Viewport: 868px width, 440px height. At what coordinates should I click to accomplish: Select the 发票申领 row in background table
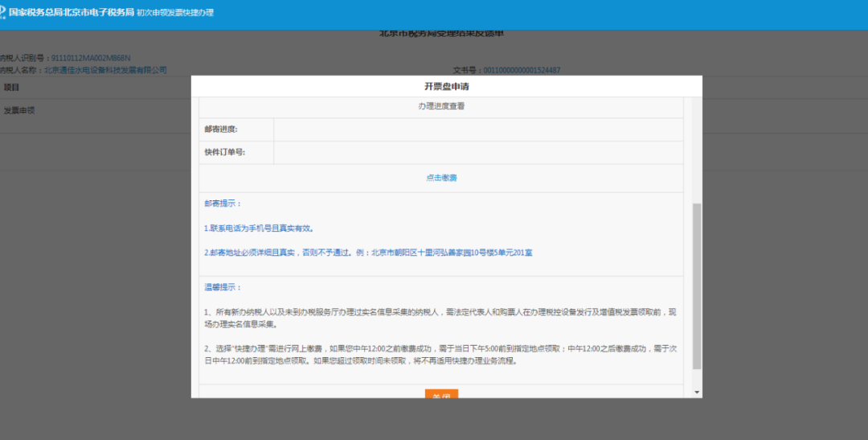[19, 111]
